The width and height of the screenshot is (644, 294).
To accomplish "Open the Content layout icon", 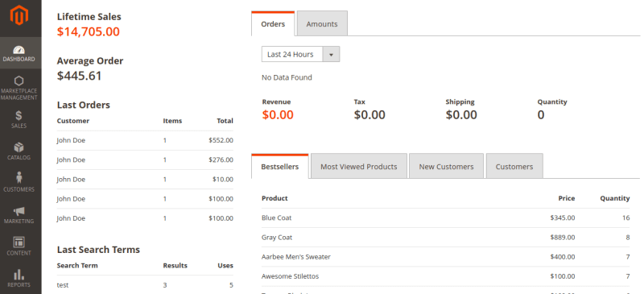I will 19,242.
